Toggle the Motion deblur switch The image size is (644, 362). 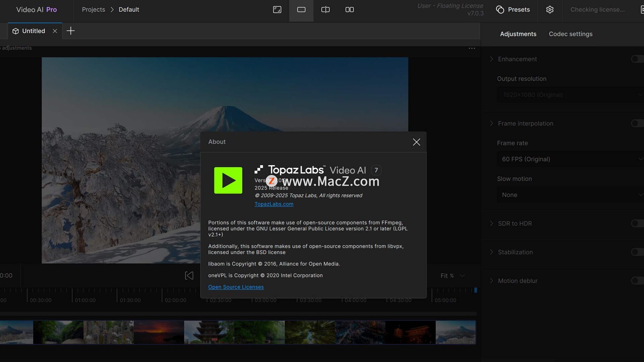pyautogui.click(x=637, y=281)
